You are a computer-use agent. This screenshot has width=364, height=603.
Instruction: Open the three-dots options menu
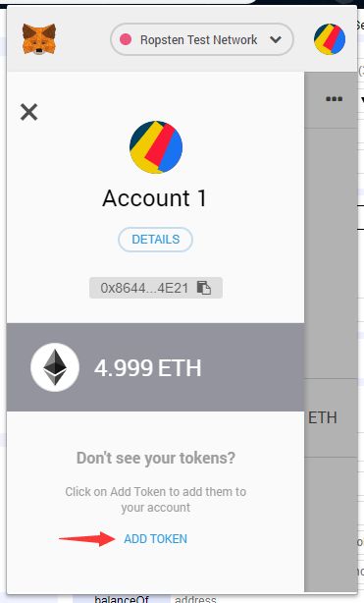coord(334,99)
